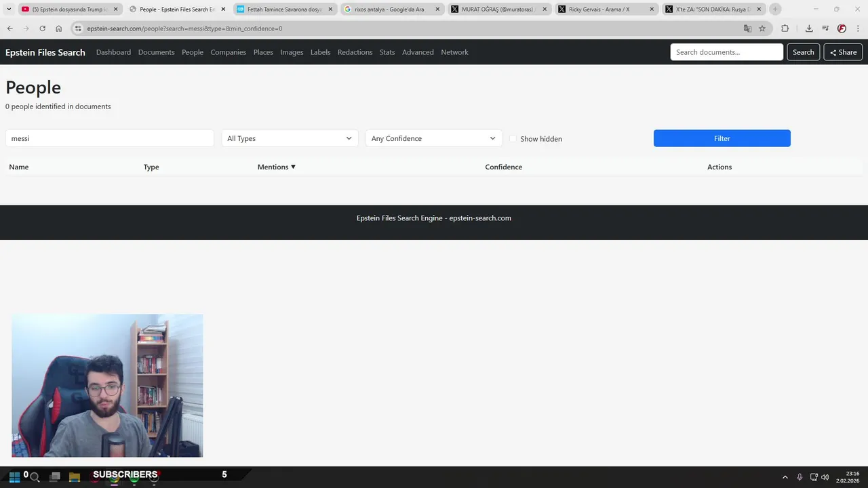Open network status tray icon
This screenshot has width=868, height=488.
[814, 477]
